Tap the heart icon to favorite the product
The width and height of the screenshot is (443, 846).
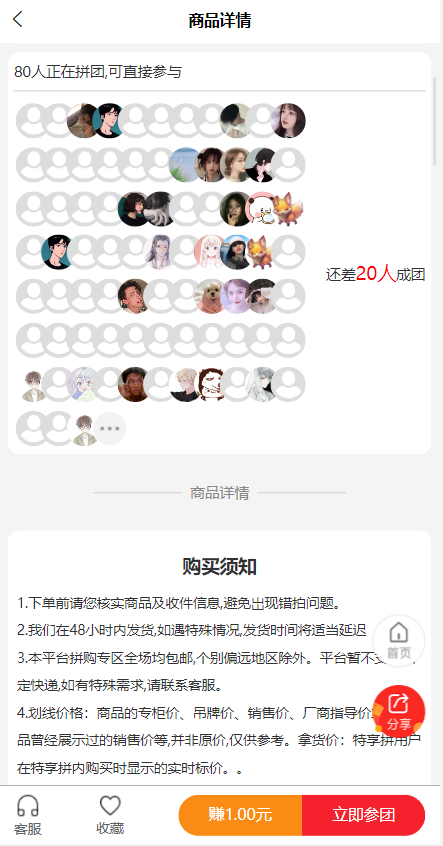click(110, 815)
